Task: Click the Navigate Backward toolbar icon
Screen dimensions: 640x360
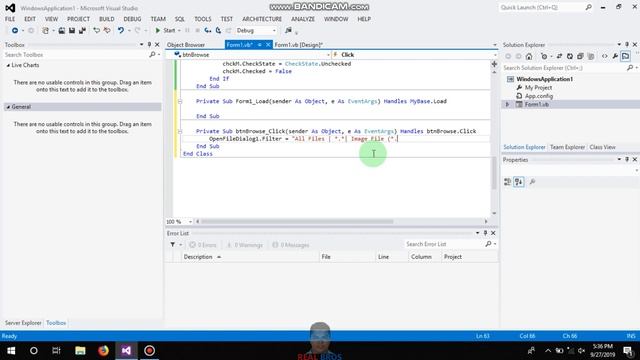Action: point(15,31)
